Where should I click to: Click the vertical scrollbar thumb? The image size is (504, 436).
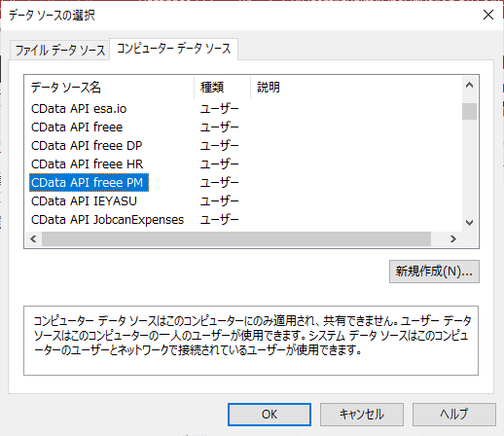click(469, 111)
